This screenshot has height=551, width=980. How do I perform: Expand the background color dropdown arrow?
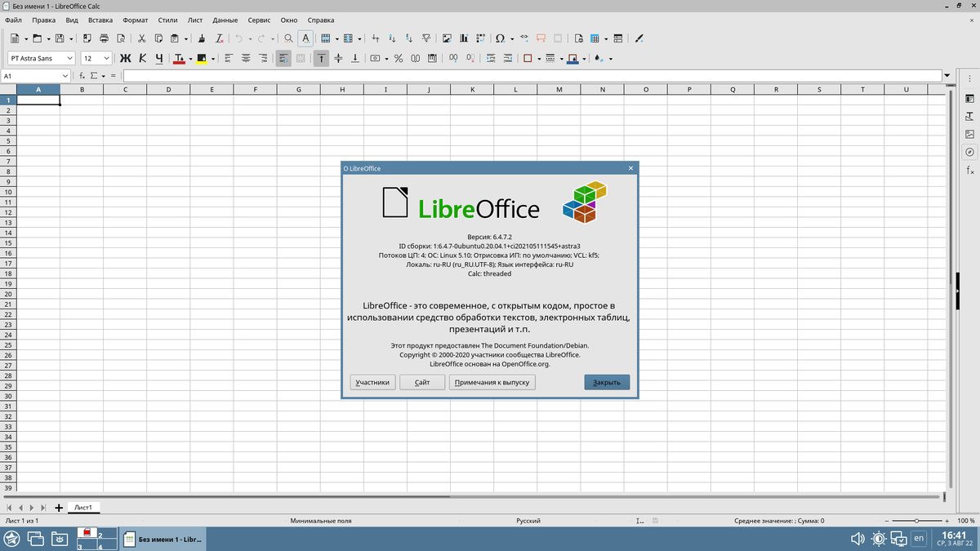point(584,59)
